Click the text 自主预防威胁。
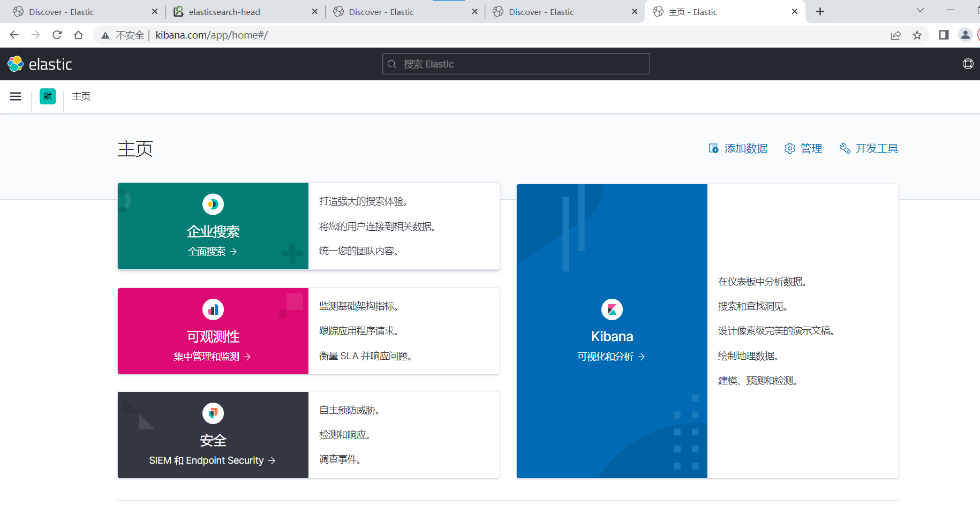 click(x=351, y=410)
